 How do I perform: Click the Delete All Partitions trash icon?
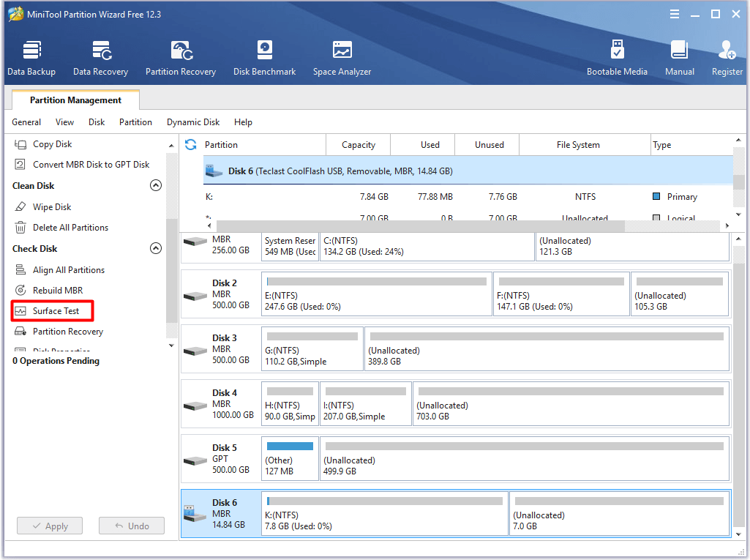[x=20, y=228]
